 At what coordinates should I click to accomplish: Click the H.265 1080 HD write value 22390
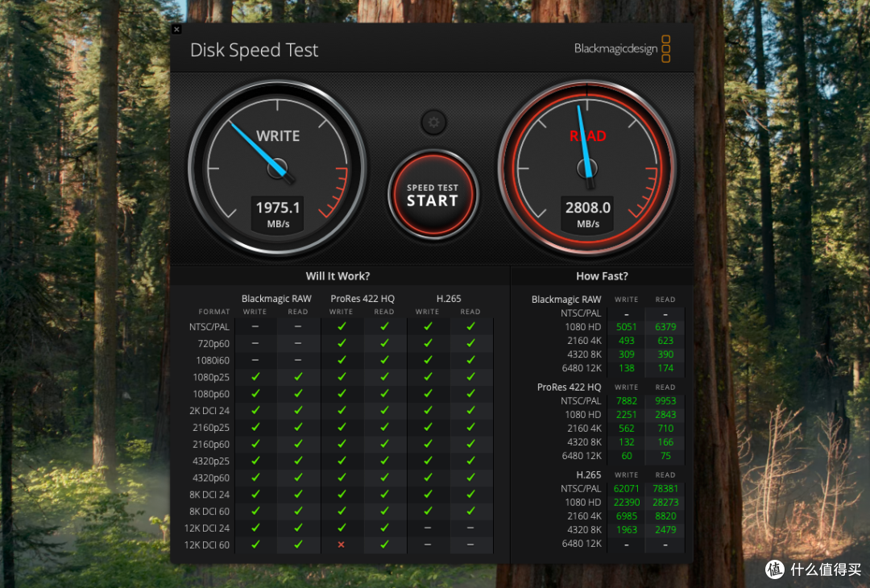coord(627,502)
